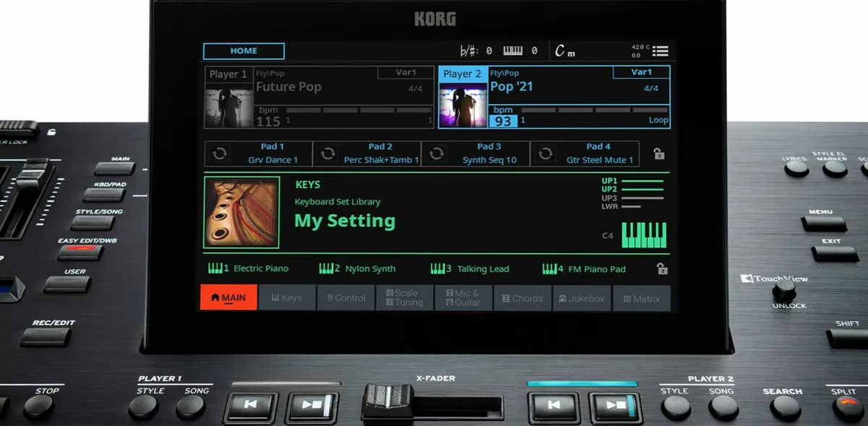868x426 pixels.
Task: Tap the HOME button
Action: point(242,51)
